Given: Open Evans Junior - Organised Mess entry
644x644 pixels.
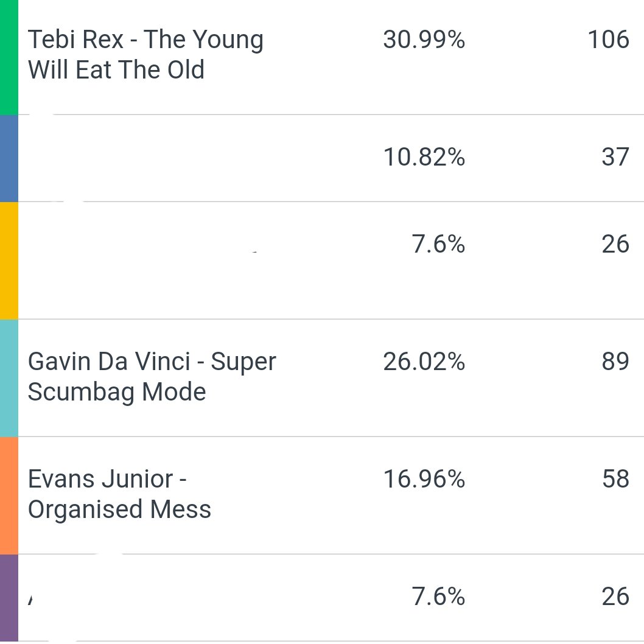Looking at the screenshot, I should pyautogui.click(x=119, y=494).
